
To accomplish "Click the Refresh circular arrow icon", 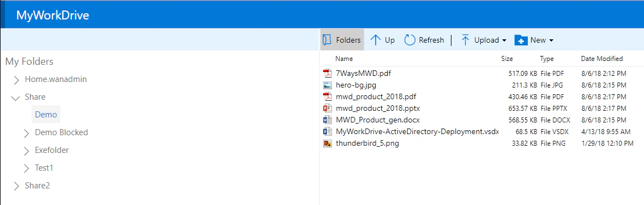I will pos(410,40).
